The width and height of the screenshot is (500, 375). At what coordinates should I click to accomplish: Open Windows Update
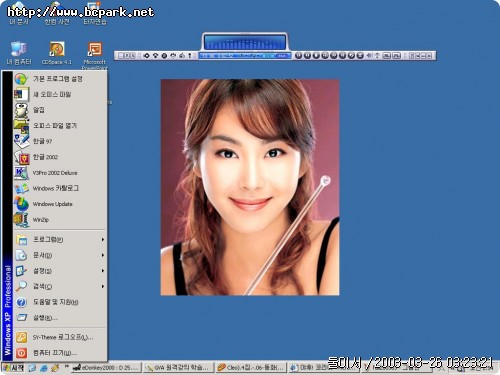60,204
